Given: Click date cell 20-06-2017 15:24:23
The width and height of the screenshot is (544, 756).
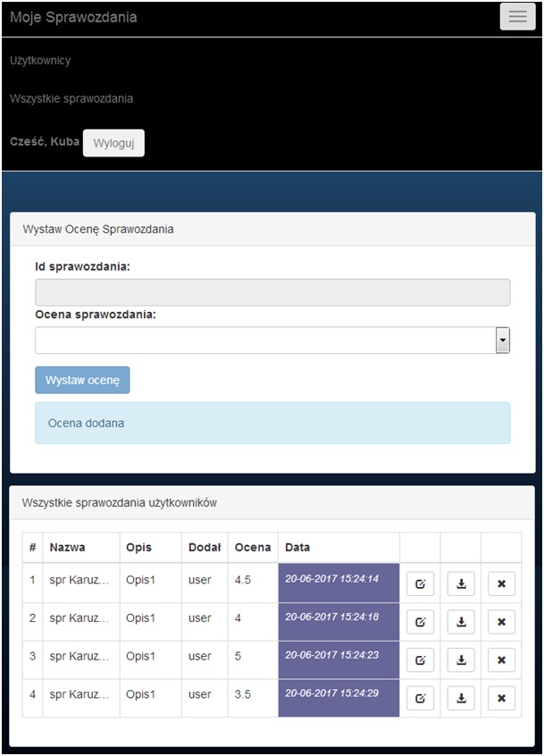Looking at the screenshot, I should (x=339, y=659).
